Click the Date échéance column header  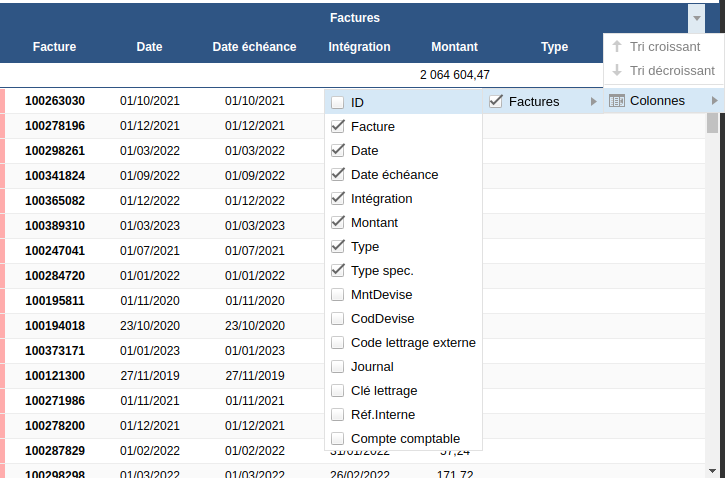254,47
